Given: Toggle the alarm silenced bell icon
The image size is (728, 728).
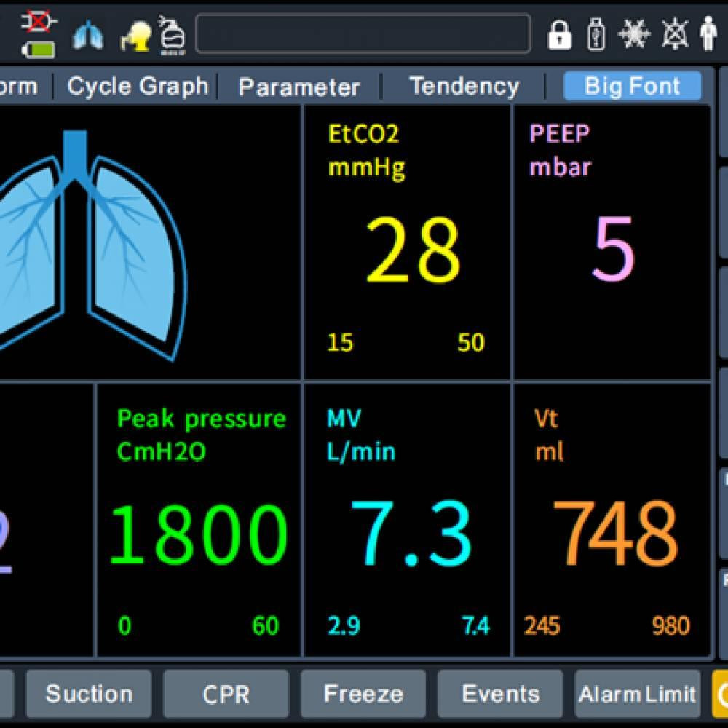Looking at the screenshot, I should pyautogui.click(x=674, y=33).
